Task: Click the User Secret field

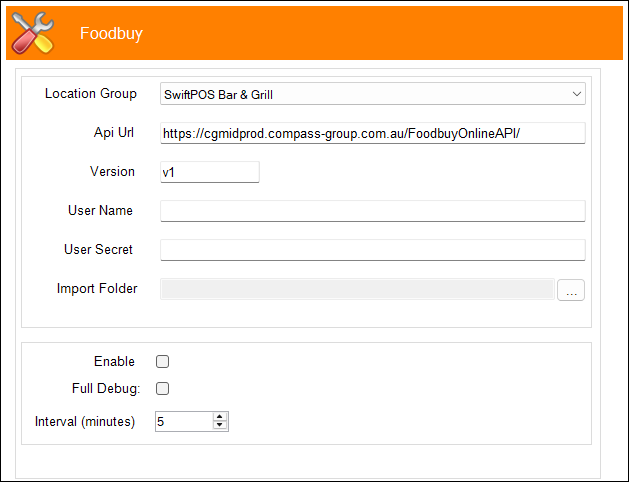Action: [x=373, y=250]
